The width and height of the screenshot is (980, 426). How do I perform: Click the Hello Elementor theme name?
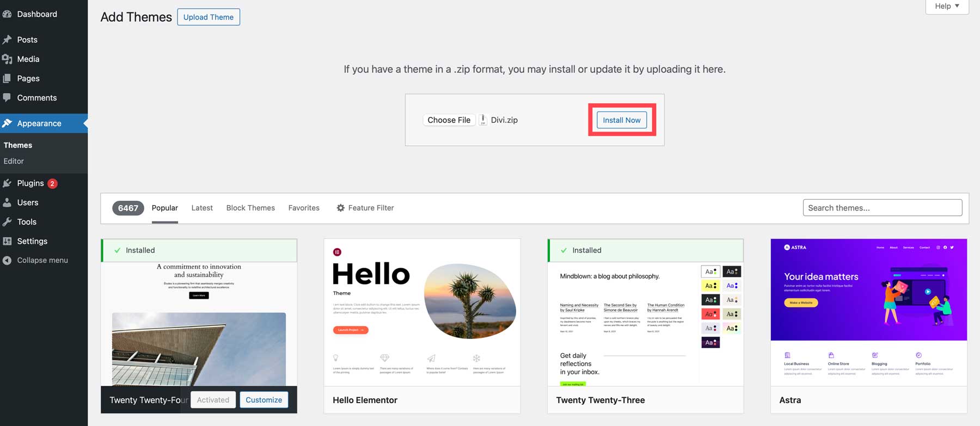(365, 400)
